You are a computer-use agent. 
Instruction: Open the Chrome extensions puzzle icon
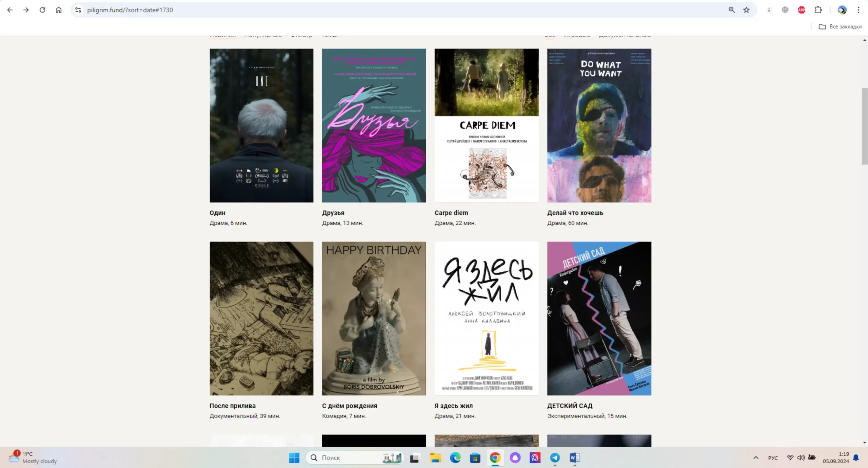818,10
